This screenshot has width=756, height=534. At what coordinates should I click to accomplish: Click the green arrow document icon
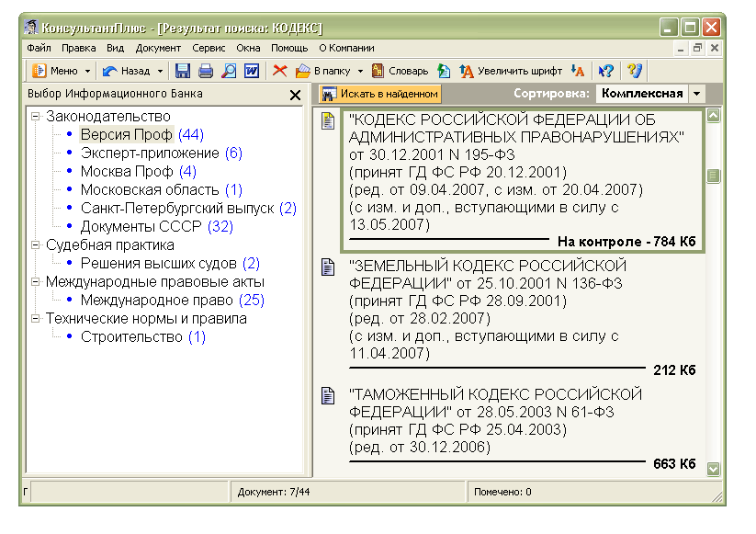pyautogui.click(x=444, y=71)
